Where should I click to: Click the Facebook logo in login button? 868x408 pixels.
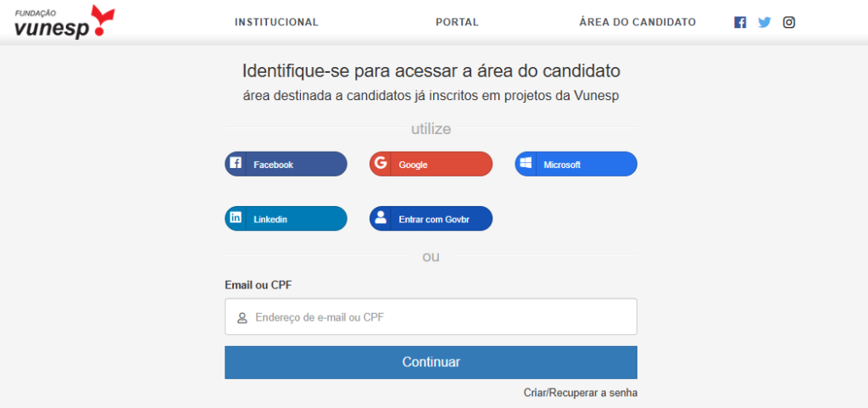coord(236,164)
